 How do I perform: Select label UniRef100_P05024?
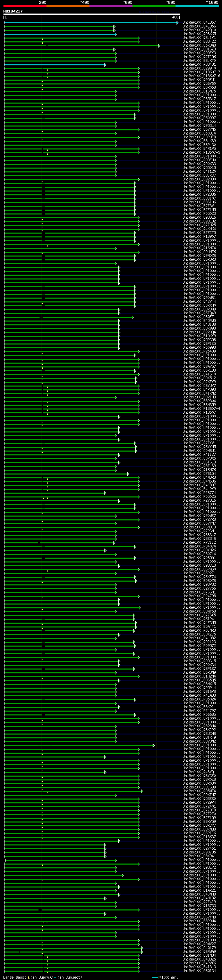coord(199,699)
